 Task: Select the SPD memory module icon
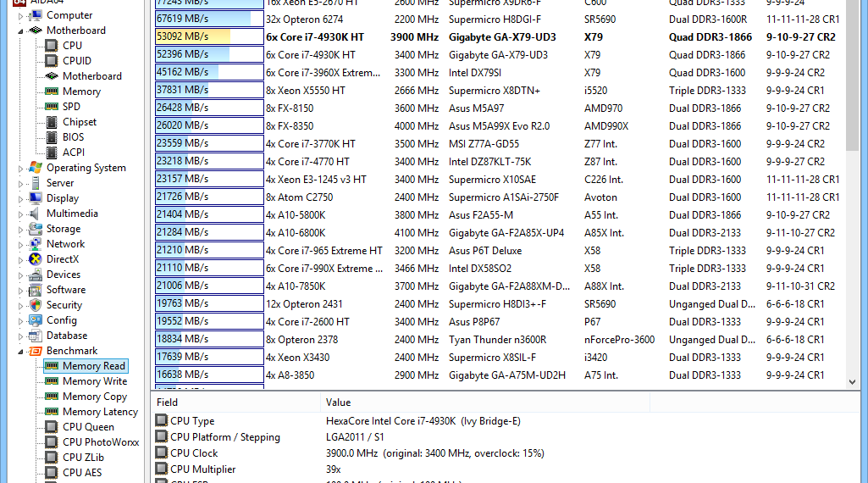coord(52,107)
